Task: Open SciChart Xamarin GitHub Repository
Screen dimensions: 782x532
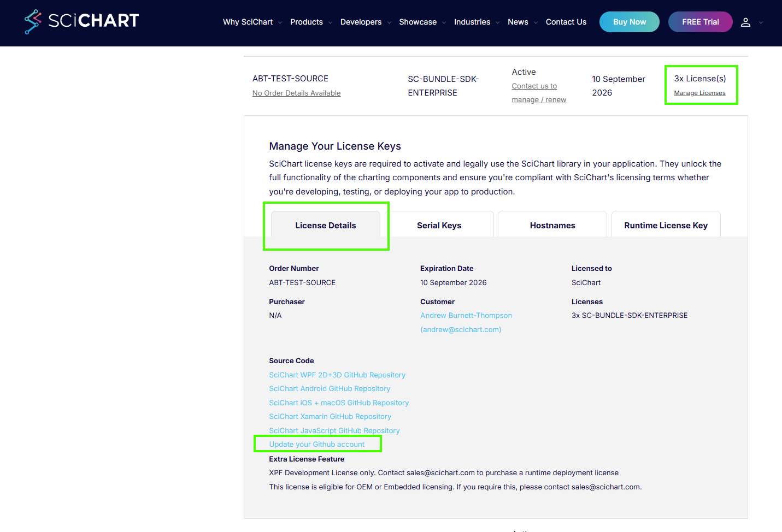Action: pos(330,416)
